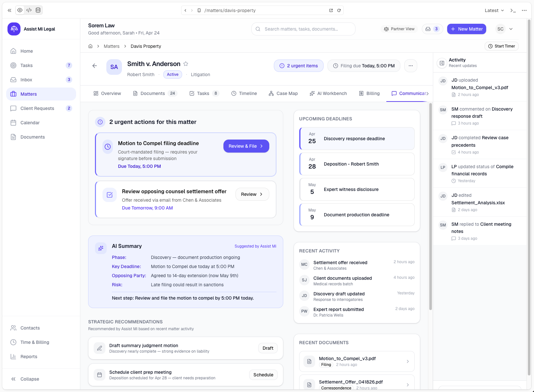Screen dimensions: 534x392
Task: Open Contacts in the sidebar
Action: pyautogui.click(x=30, y=328)
